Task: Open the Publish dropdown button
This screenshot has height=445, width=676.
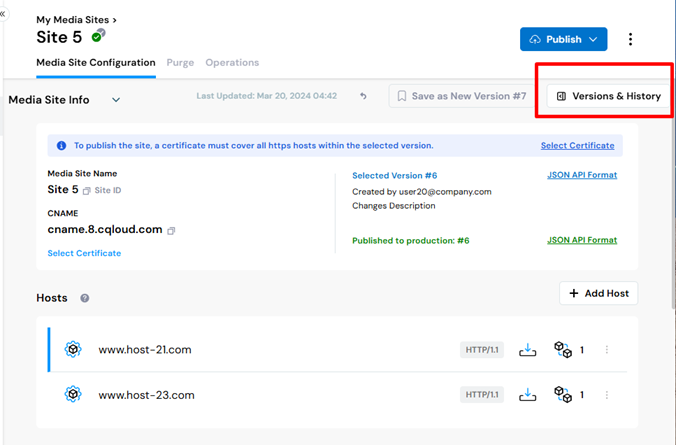Action: tap(563, 39)
